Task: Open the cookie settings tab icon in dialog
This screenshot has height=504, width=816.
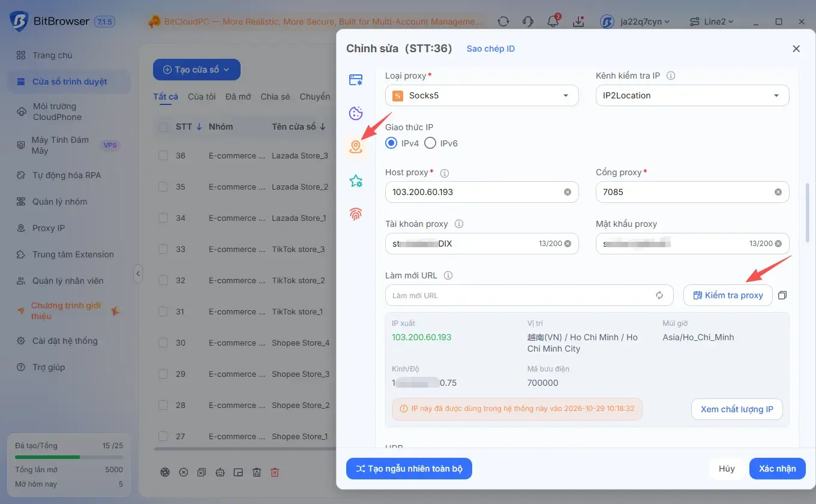Action: (356, 113)
